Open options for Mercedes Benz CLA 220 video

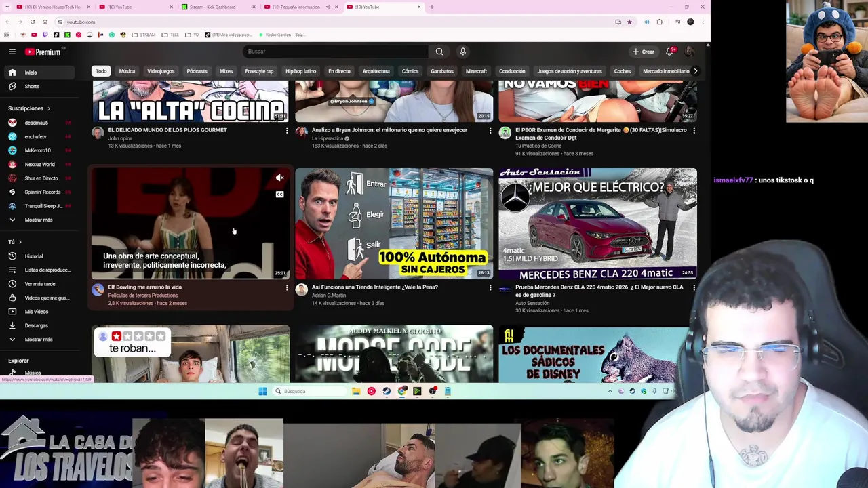(x=694, y=287)
